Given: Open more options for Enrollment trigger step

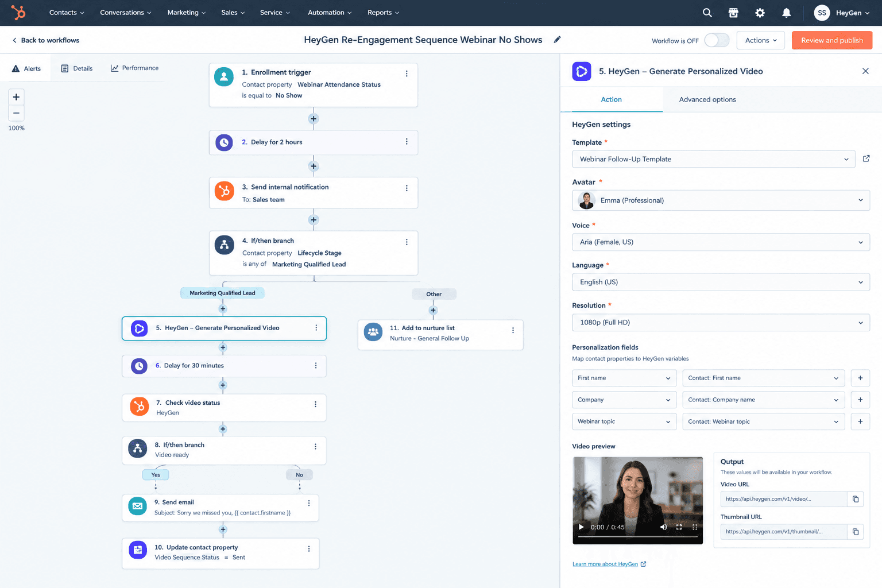Looking at the screenshot, I should (407, 73).
